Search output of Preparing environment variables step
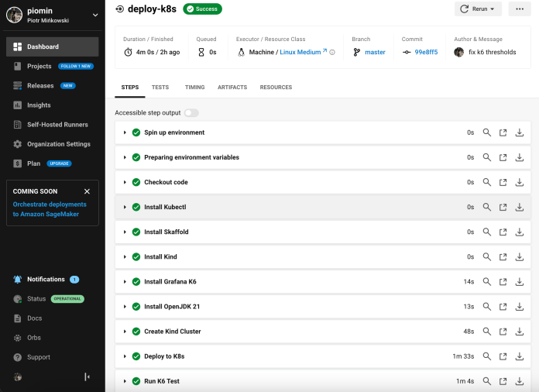Viewport: 539px width, 392px height. tap(487, 157)
